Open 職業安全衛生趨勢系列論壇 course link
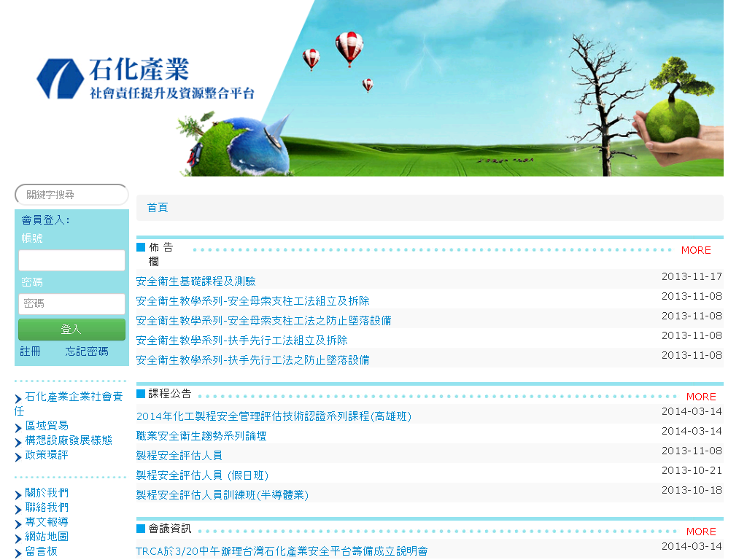The height and width of the screenshot is (560, 747). tap(201, 436)
